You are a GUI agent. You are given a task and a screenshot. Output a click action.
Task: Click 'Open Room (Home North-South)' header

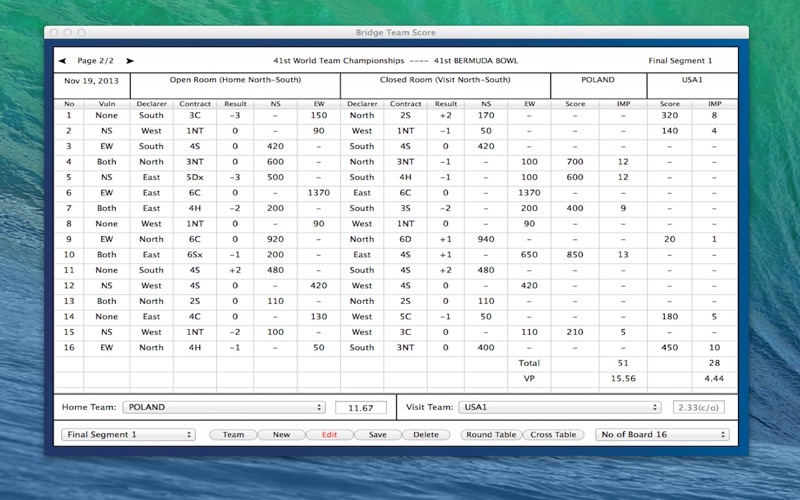pos(235,80)
